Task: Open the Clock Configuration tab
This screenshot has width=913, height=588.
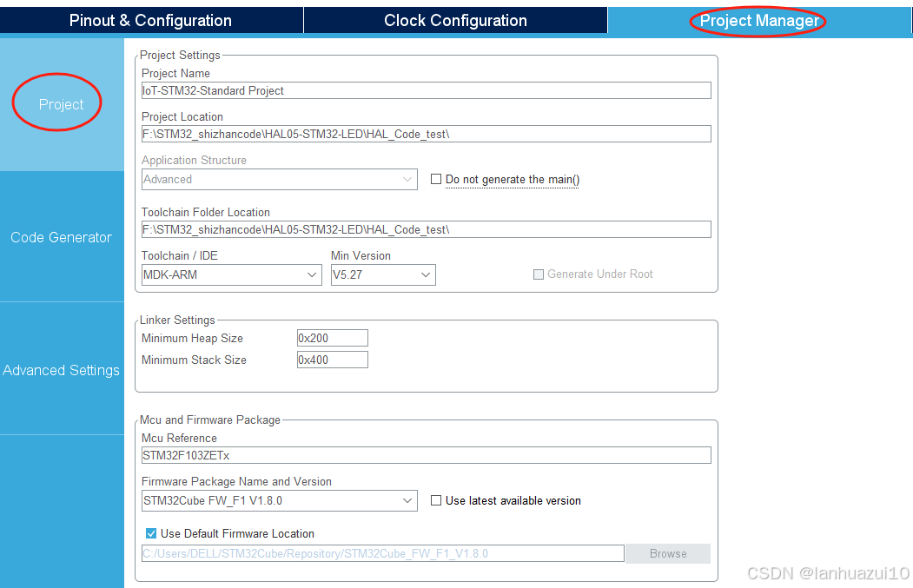Action: pyautogui.click(x=455, y=20)
